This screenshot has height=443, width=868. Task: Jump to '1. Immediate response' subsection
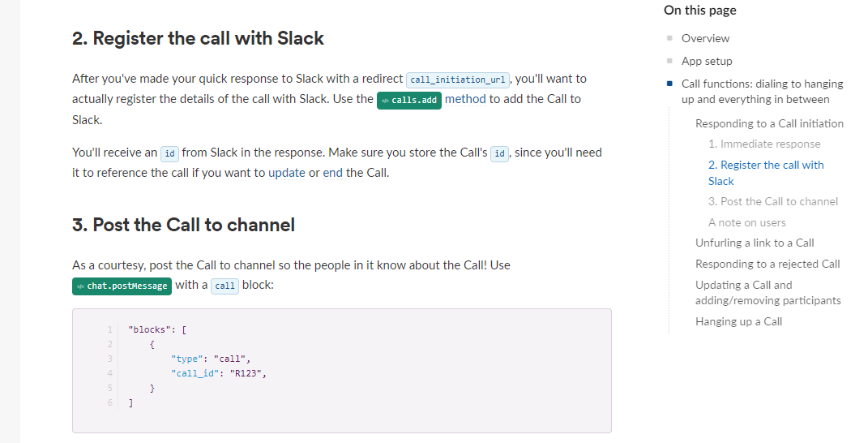[764, 144]
